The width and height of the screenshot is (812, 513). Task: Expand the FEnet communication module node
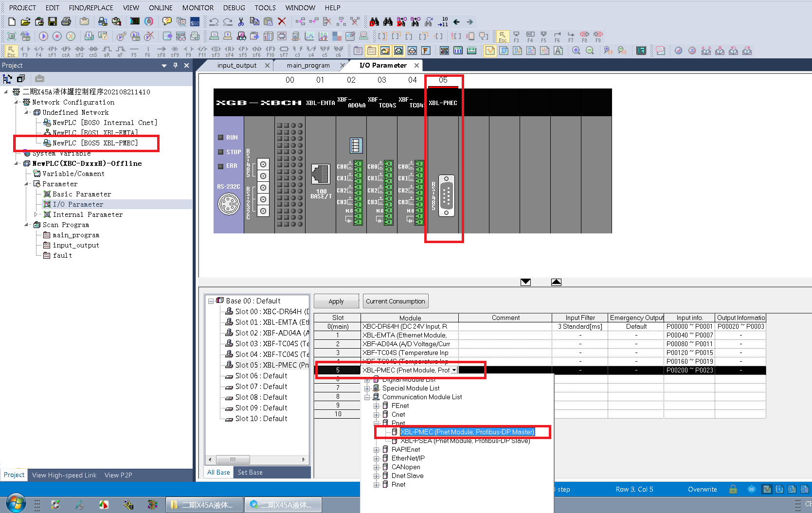pos(376,406)
